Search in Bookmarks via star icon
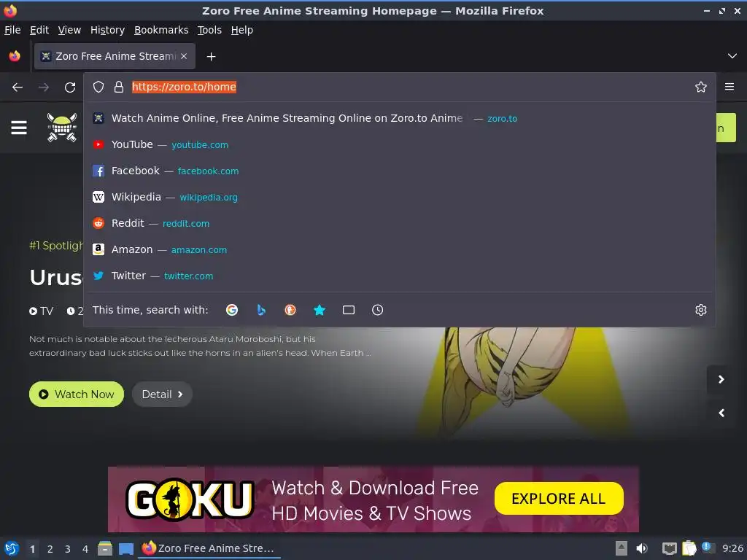 point(320,310)
